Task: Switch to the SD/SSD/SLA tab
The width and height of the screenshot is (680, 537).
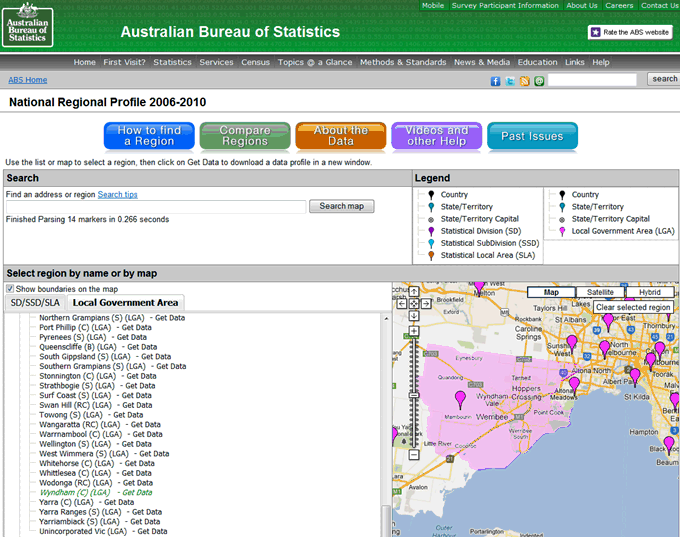Action: pyautogui.click(x=35, y=303)
